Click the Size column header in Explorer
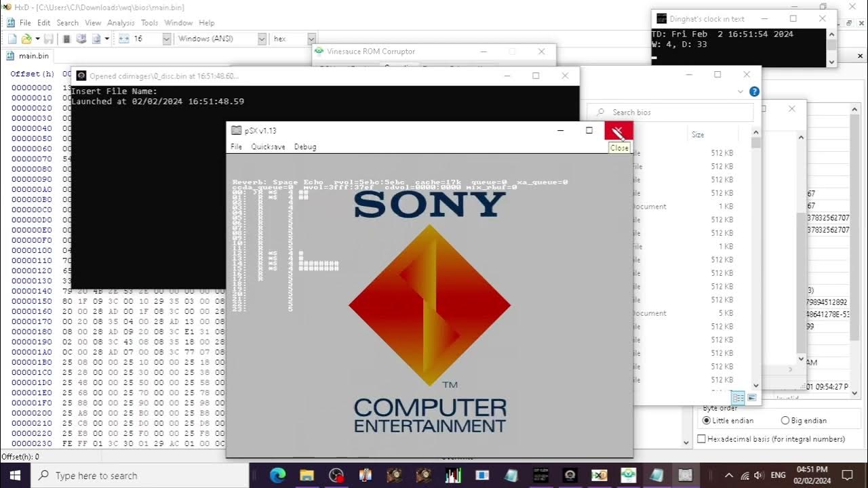 point(698,135)
